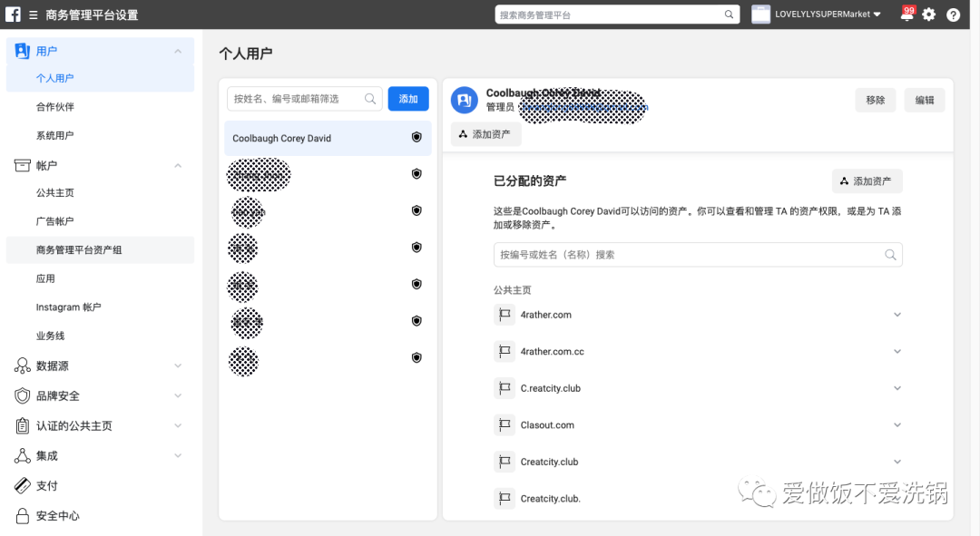Viewport: 980px width, 536px height.
Task: Click the 按编号或姓名搜索 search field
Action: [697, 255]
